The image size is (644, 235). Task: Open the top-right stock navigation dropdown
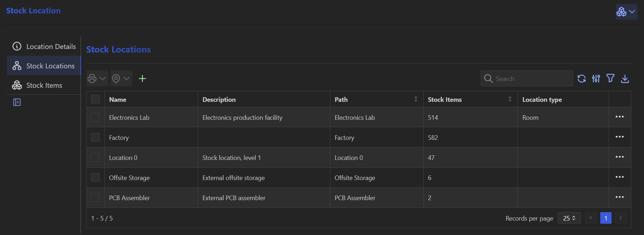[x=626, y=12]
